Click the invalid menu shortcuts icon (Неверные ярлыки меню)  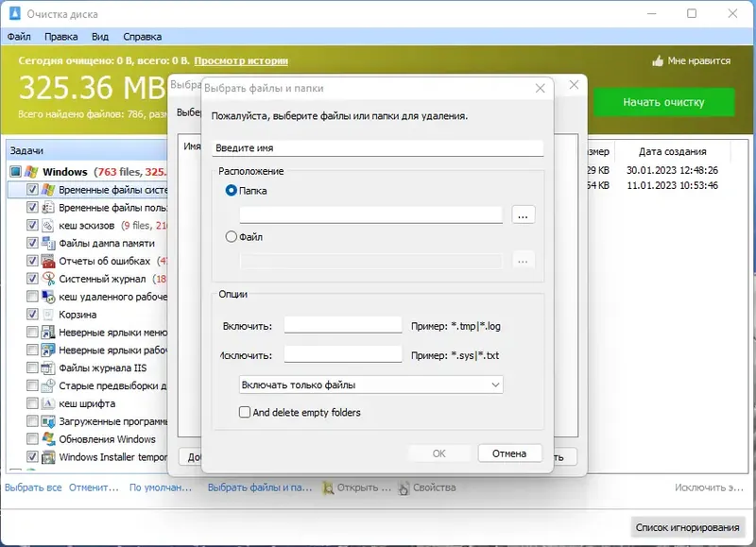[48, 332]
